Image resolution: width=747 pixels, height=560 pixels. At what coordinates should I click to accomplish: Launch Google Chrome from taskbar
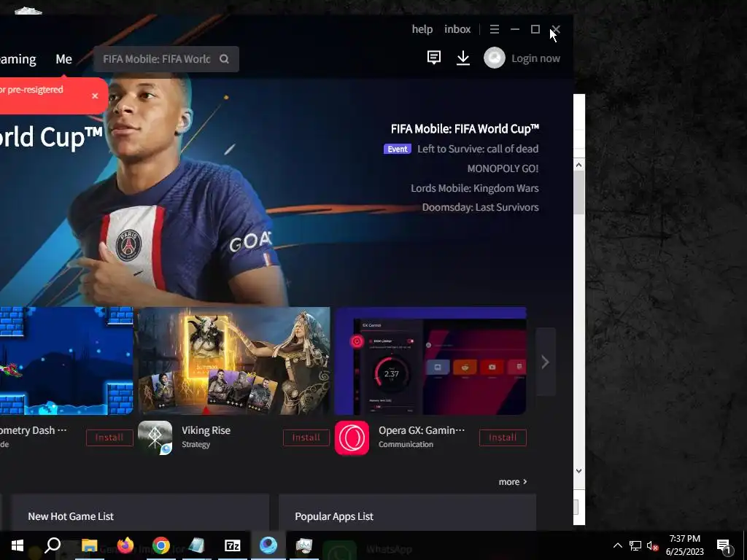[161, 545]
